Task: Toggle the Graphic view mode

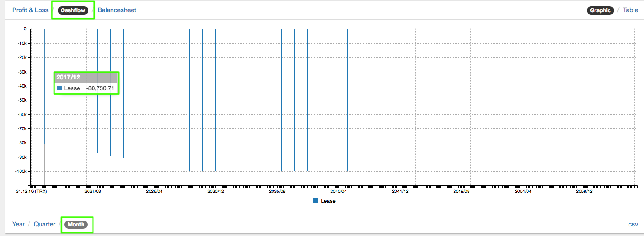Action: 600,10
